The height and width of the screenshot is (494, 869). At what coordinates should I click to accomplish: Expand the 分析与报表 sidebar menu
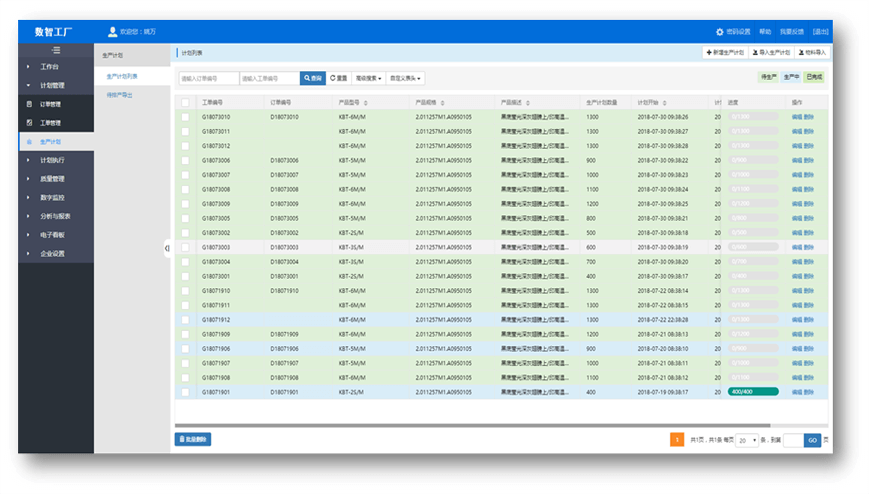(55, 216)
